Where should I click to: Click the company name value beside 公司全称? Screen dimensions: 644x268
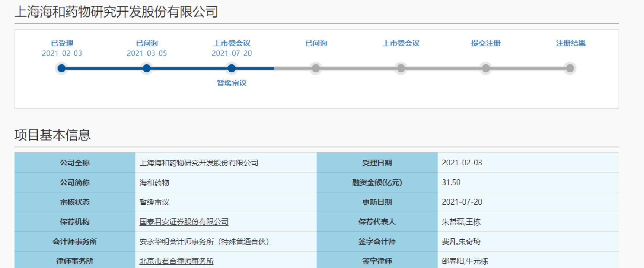pyautogui.click(x=199, y=163)
